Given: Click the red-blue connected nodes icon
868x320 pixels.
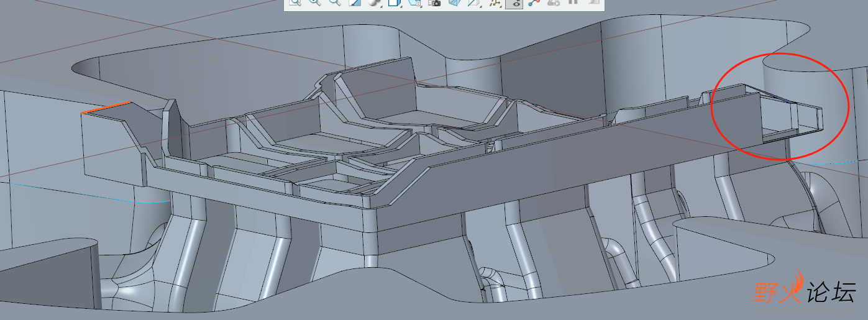Looking at the screenshot, I should pyautogui.click(x=534, y=2).
